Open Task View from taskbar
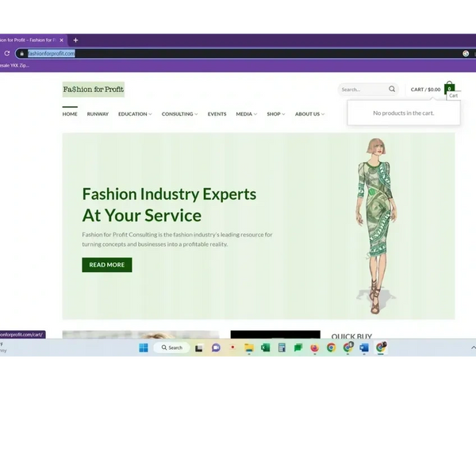Screen dimensions: 476x476 coord(199,348)
